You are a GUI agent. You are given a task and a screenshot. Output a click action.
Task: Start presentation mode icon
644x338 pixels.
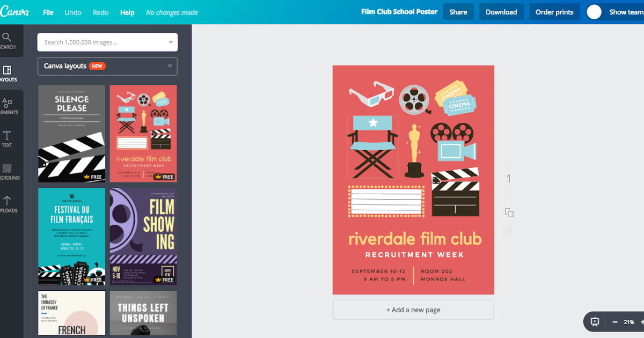tap(595, 322)
